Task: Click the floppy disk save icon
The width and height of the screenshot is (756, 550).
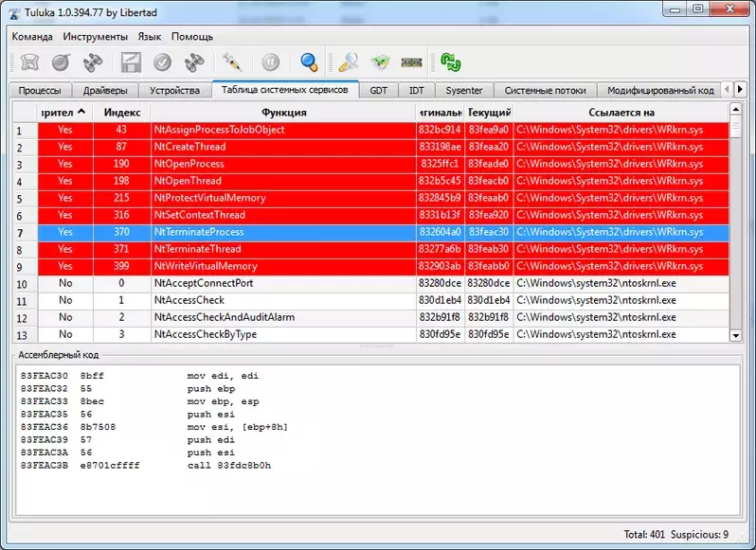Action: 131,62
